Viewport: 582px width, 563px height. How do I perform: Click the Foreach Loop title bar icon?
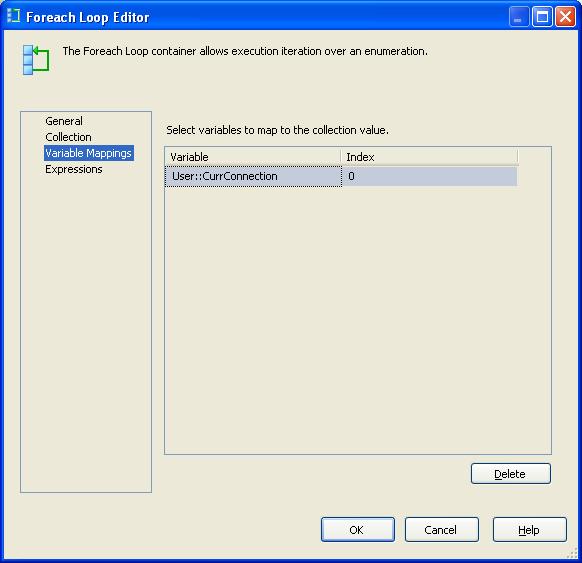tap(14, 16)
